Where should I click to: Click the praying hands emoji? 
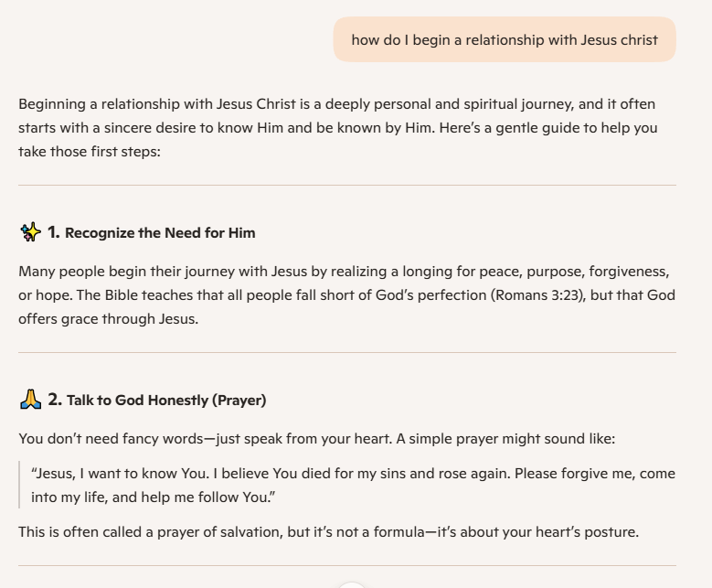tap(30, 400)
